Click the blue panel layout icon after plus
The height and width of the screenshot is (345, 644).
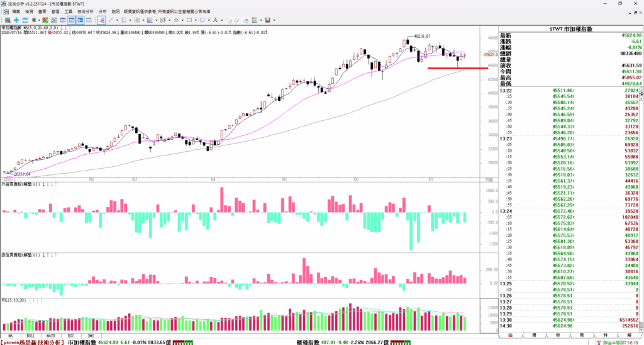[x=25, y=20]
